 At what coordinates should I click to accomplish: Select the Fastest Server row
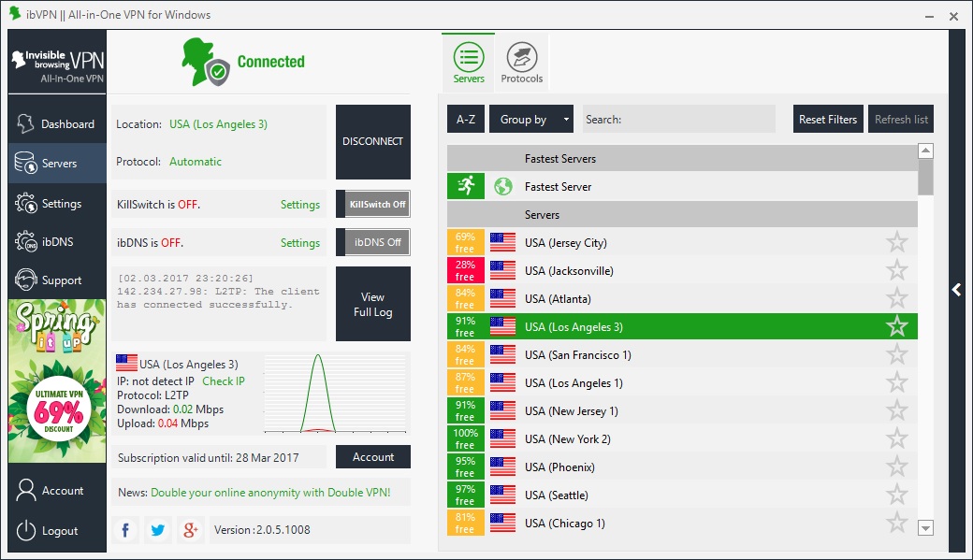[683, 187]
